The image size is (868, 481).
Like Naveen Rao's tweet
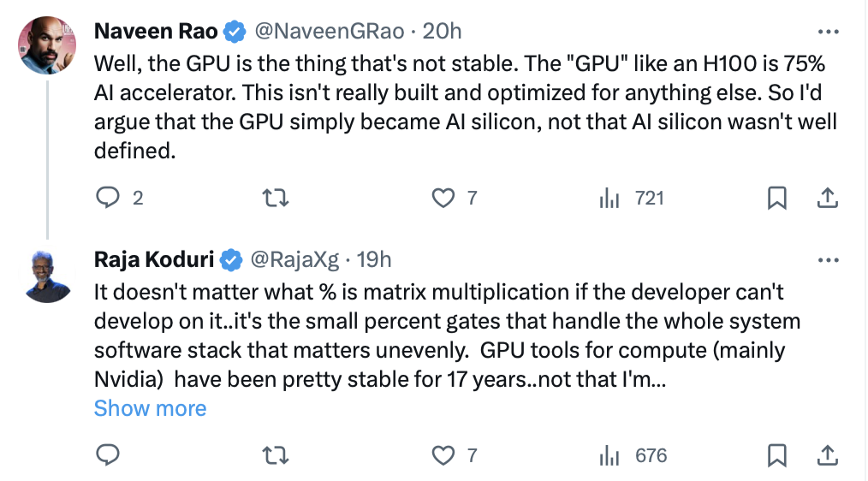pos(443,199)
